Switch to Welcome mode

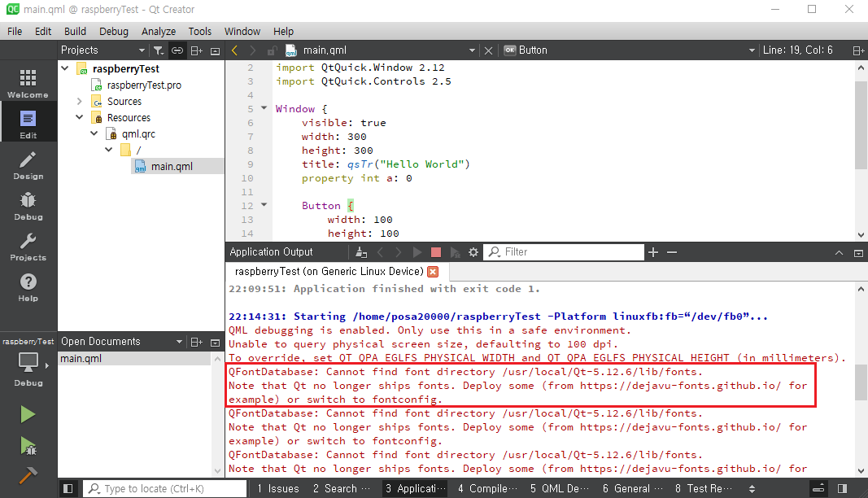click(x=28, y=83)
